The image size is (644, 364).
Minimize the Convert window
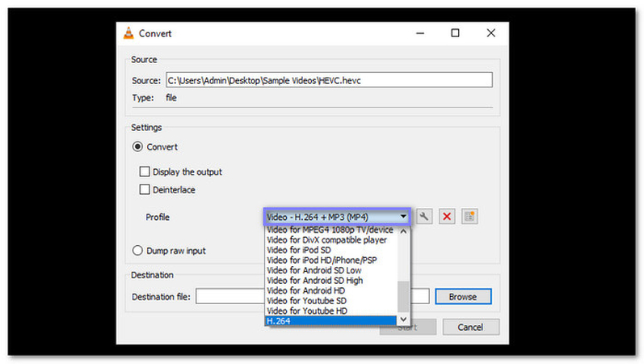click(x=420, y=33)
